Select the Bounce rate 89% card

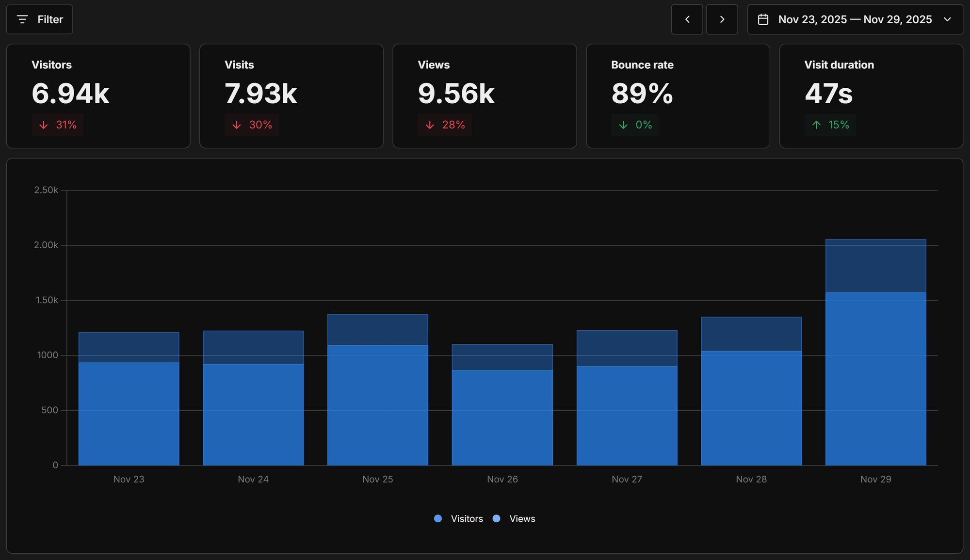click(678, 96)
